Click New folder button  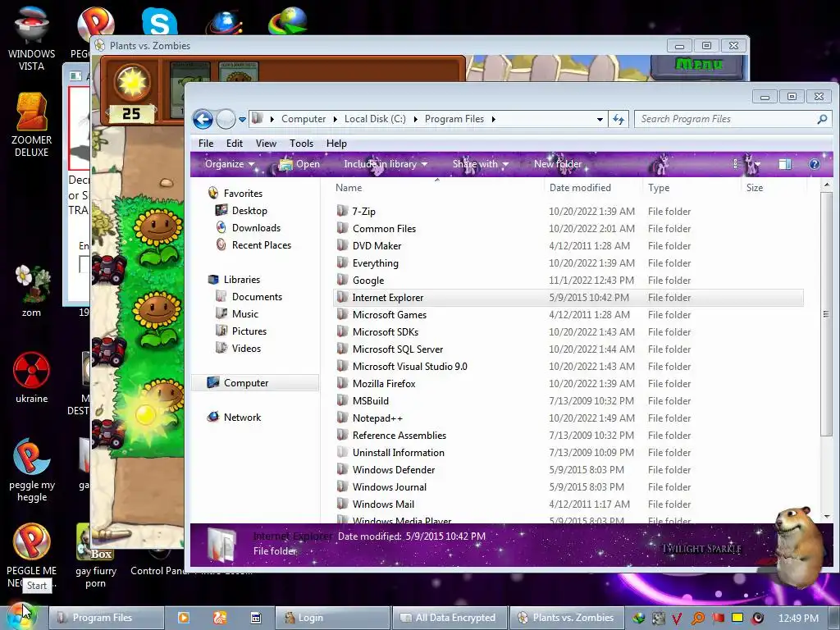coord(558,164)
